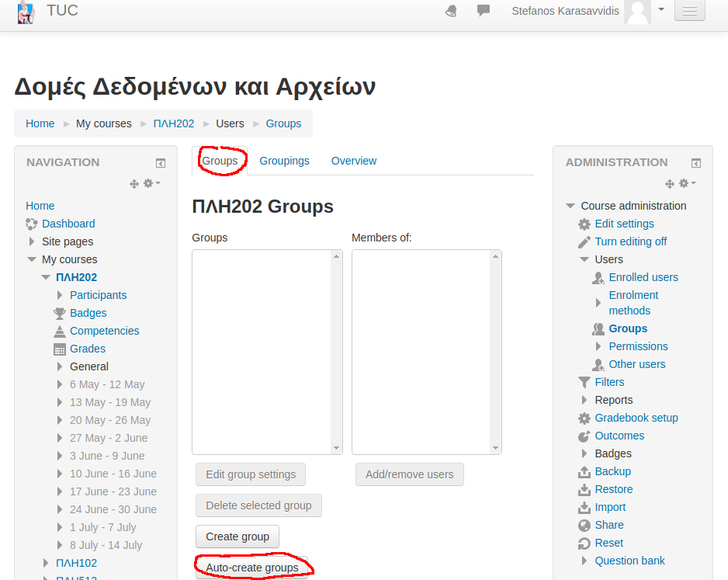The height and width of the screenshot is (580, 728).
Task: Open the notifications bell icon
Action: click(x=451, y=11)
